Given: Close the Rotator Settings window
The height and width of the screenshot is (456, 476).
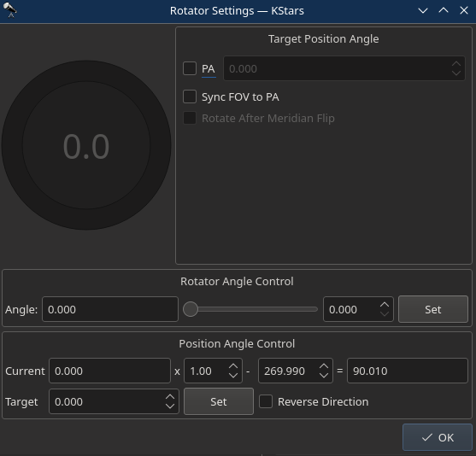Looking at the screenshot, I should click(464, 10).
